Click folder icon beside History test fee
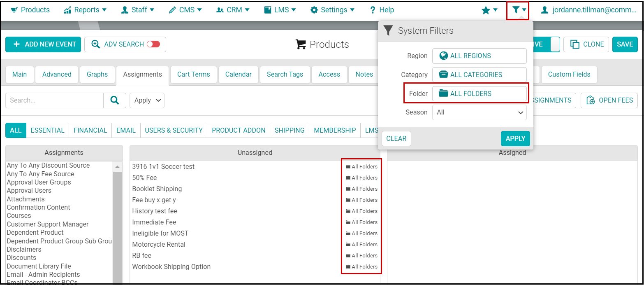This screenshot has width=644, height=285. 348,211
